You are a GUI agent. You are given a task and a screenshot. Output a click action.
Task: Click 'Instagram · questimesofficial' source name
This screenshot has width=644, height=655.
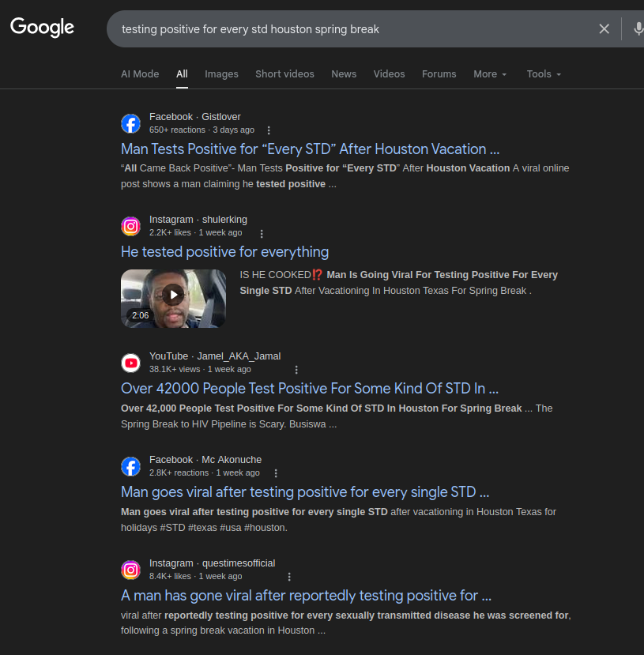pyautogui.click(x=212, y=563)
